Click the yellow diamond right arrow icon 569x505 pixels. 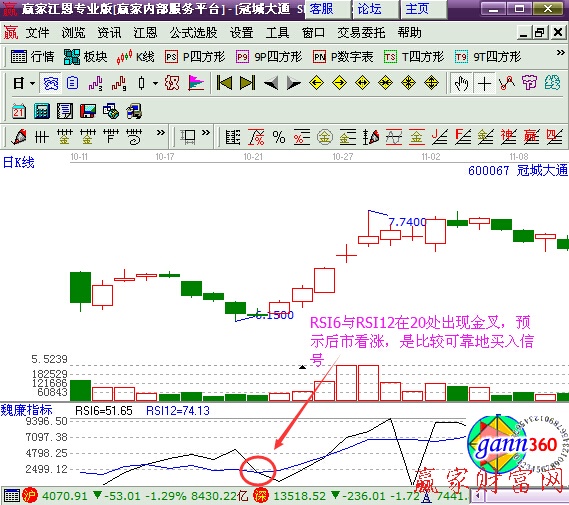click(x=340, y=83)
